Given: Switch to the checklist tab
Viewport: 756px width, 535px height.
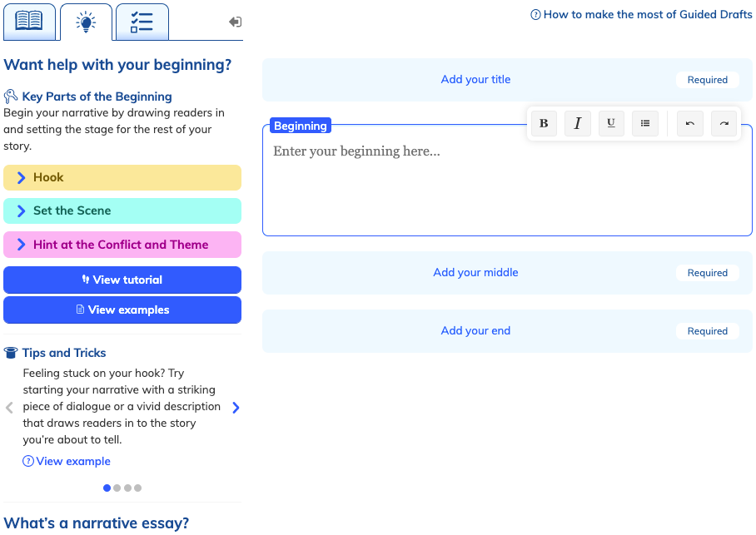Looking at the screenshot, I should tap(142, 22).
